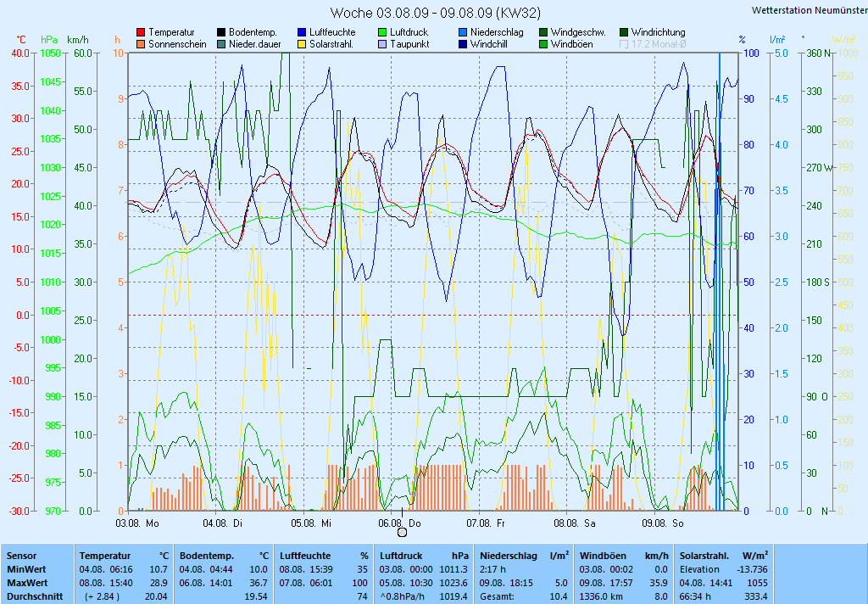Click the orange Sonnenschein legend swatch
The image size is (868, 604).
[142, 44]
